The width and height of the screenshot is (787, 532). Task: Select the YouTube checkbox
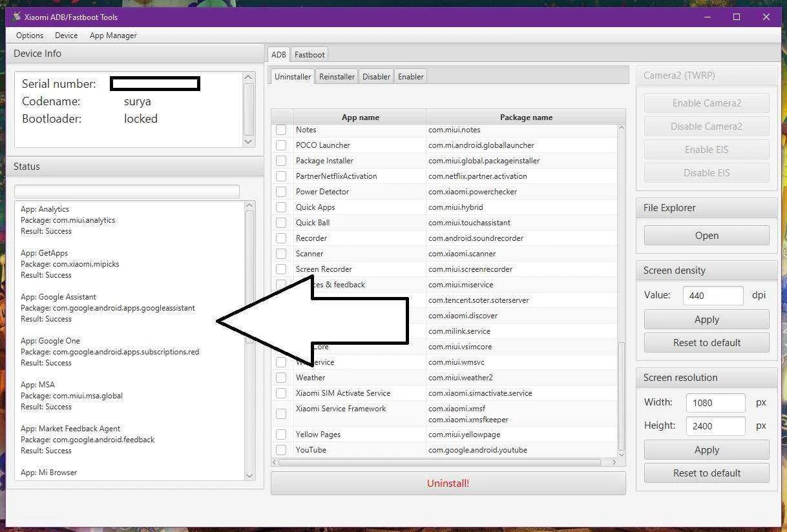pyautogui.click(x=281, y=450)
